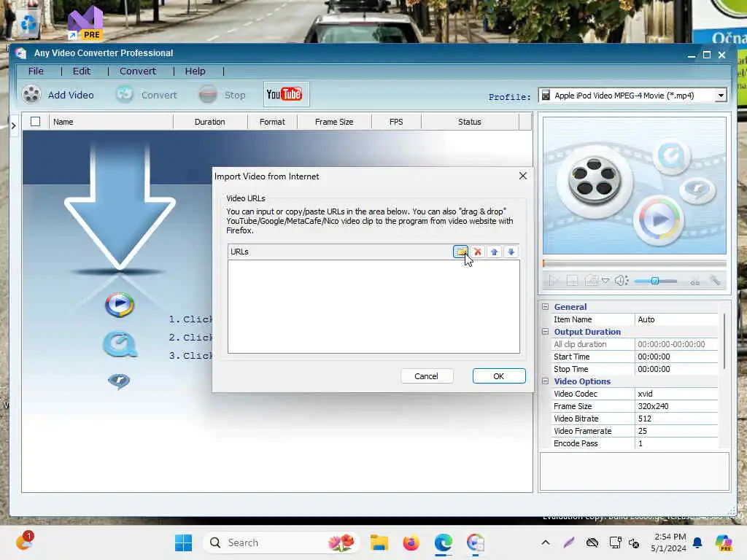Collapse the Output Duration section
The height and width of the screenshot is (560, 747).
coord(546,332)
